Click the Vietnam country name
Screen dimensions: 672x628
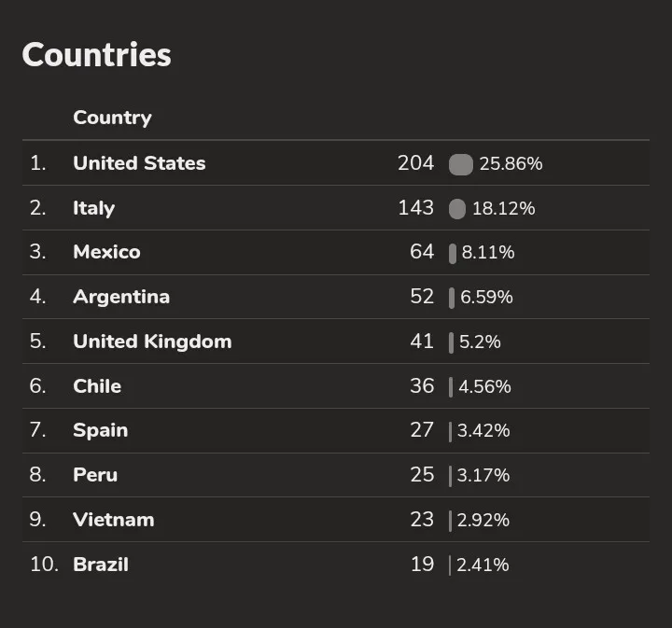[x=113, y=520]
